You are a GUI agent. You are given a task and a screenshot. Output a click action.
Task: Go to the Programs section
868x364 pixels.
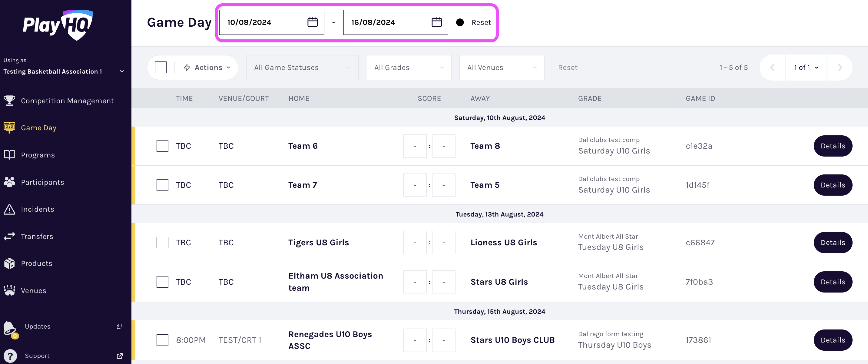(x=38, y=155)
